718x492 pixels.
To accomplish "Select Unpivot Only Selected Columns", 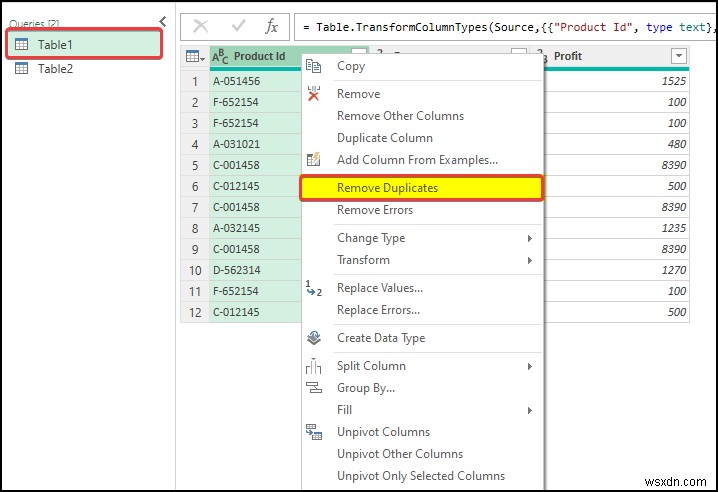I will tap(421, 476).
